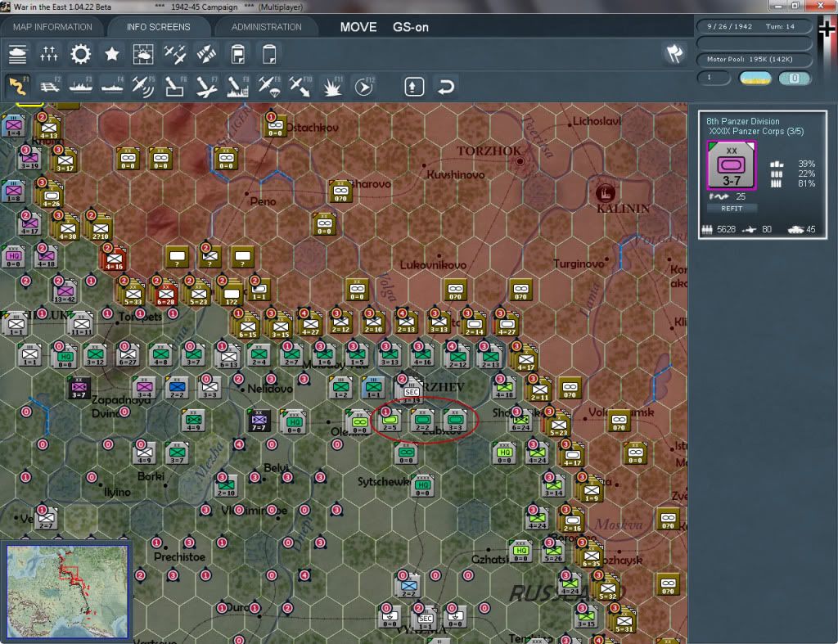Click the gun count 80 in unit panel
Screen dimensions: 838x644
tap(766, 229)
